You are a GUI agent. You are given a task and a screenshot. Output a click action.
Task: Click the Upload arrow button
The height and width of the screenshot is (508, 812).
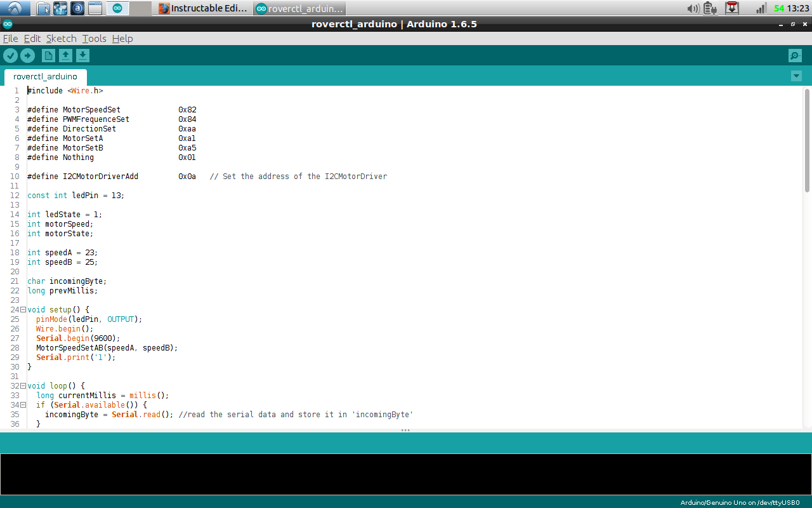click(27, 56)
